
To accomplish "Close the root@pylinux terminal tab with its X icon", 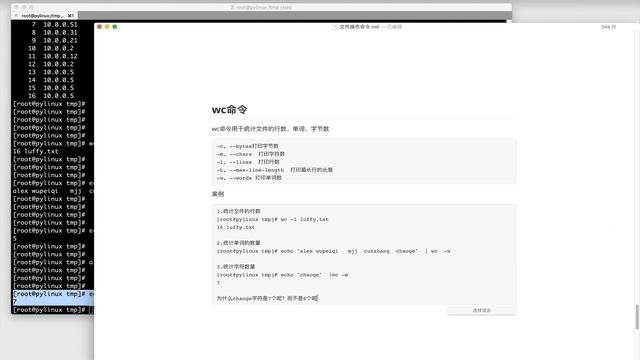I will click(16, 16).
